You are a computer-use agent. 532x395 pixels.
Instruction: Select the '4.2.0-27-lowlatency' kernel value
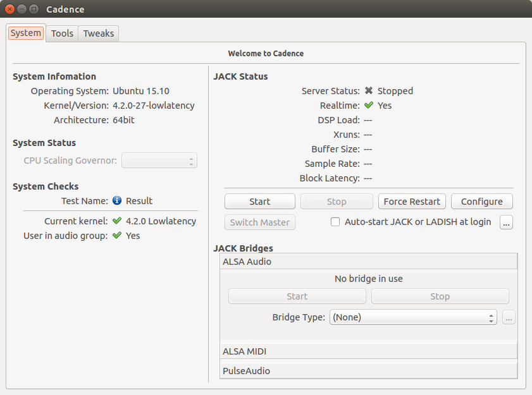[153, 106]
